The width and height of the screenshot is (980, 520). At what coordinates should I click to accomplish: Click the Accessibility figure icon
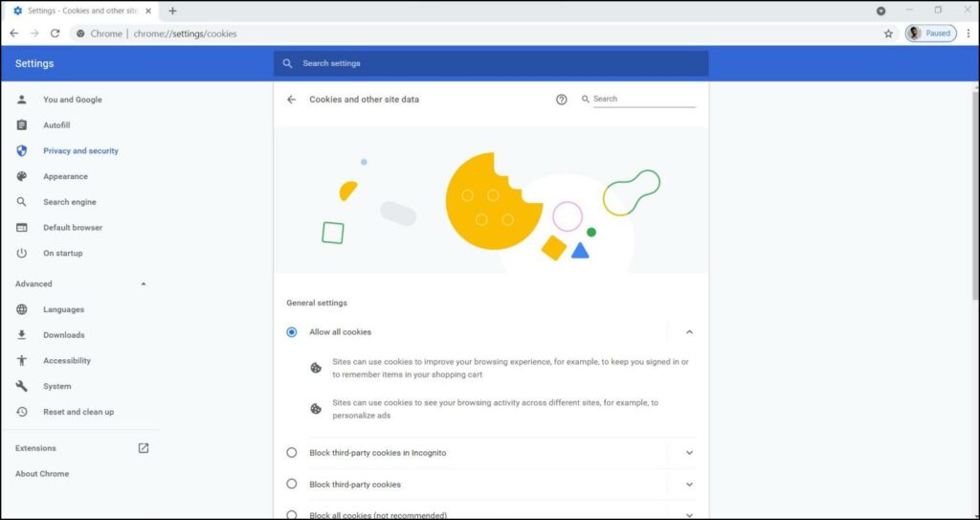pyautogui.click(x=22, y=360)
